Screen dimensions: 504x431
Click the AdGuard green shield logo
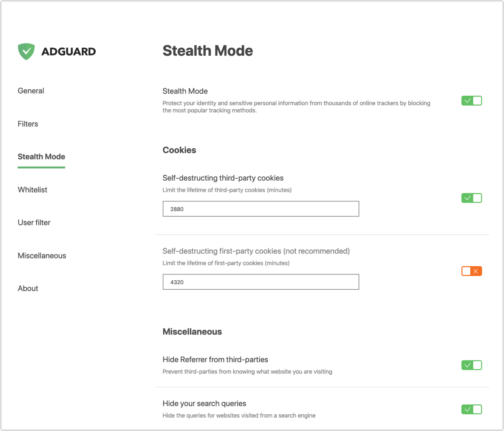click(26, 52)
